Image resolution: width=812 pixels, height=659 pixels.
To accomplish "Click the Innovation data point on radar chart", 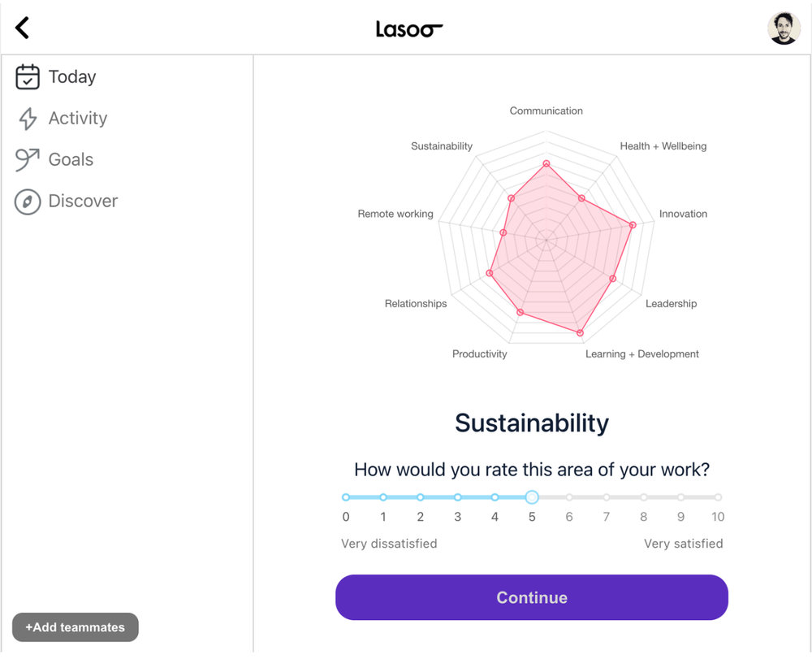I will 633,225.
